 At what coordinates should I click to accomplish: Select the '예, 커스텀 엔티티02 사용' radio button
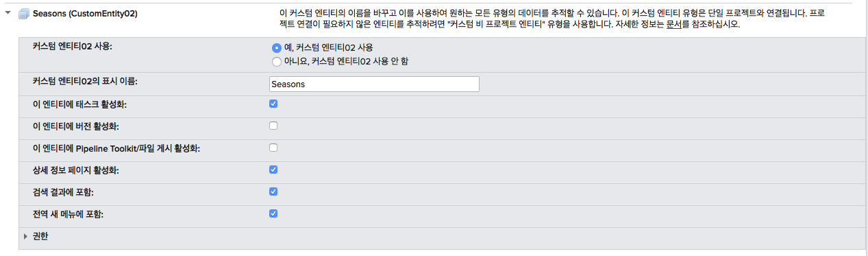pyautogui.click(x=276, y=47)
